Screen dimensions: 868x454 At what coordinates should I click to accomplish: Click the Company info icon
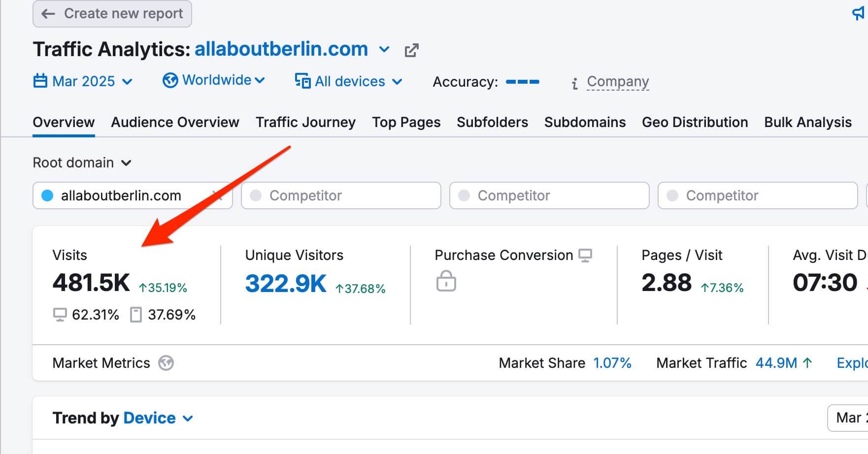pyautogui.click(x=574, y=84)
